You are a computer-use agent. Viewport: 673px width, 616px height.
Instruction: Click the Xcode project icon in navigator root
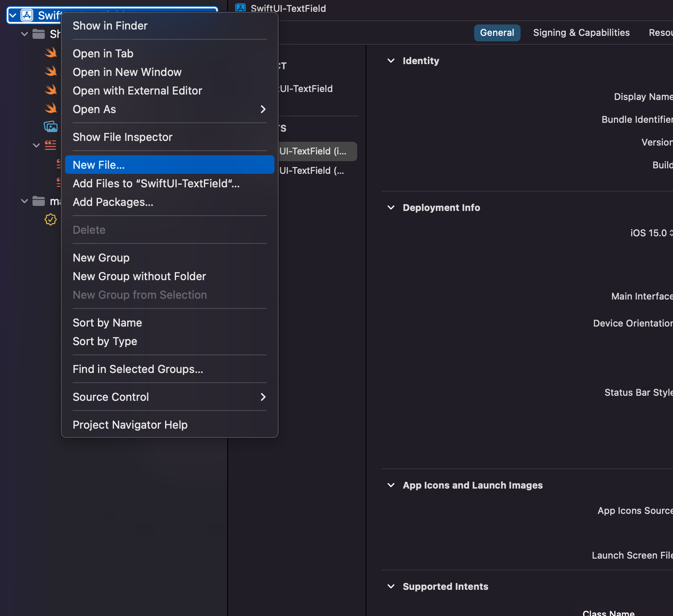point(27,16)
